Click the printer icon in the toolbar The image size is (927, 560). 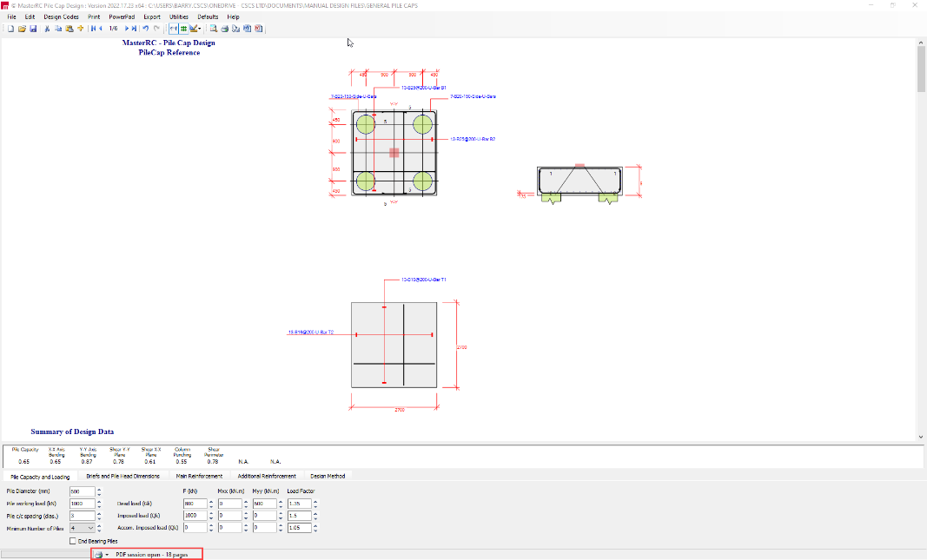225,29
